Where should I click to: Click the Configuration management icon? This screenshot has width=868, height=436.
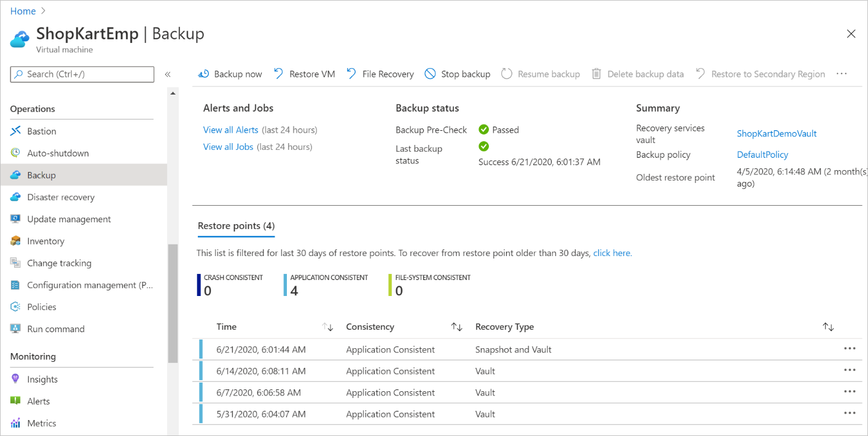pyautogui.click(x=15, y=285)
